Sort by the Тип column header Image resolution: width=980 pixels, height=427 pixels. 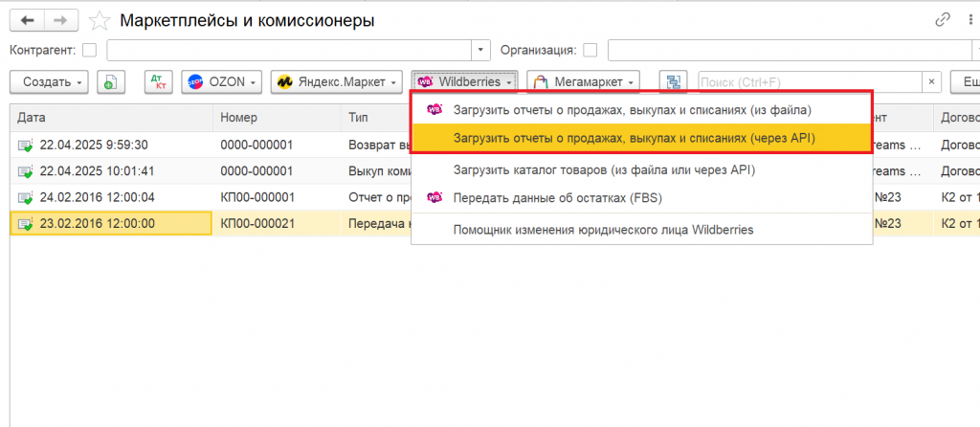[375, 118]
